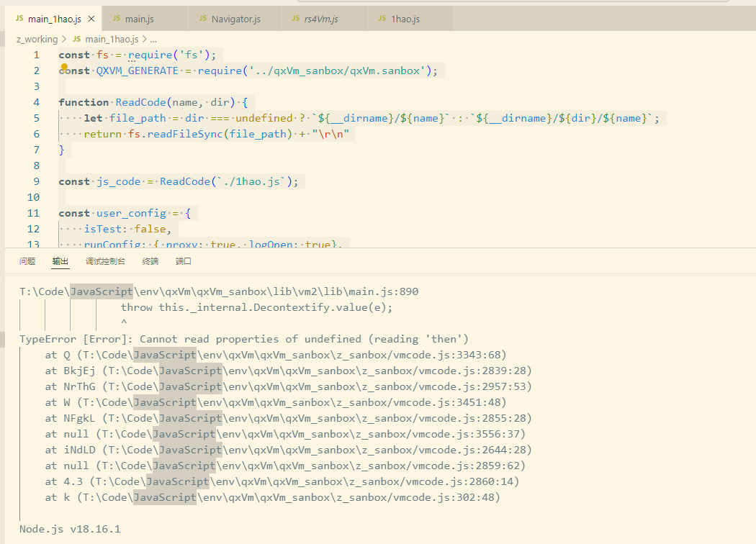Open the 调试控制台 panel tab
The height and width of the screenshot is (544, 756).
[x=105, y=261]
